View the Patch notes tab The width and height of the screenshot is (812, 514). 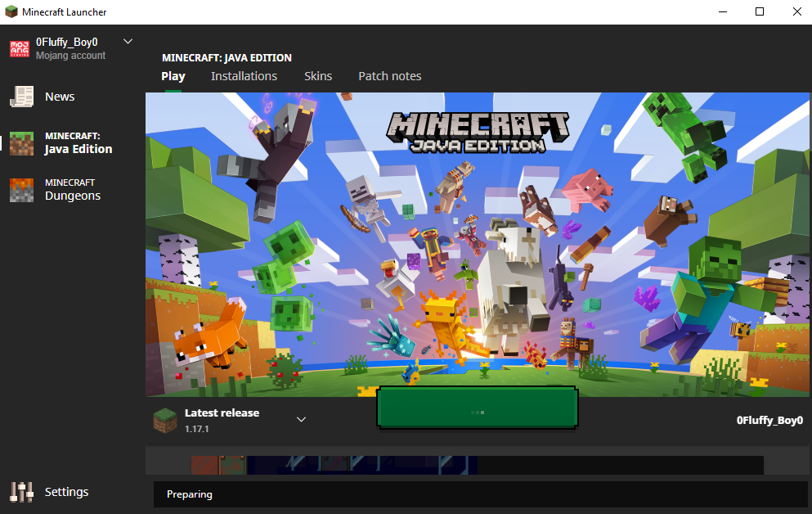[x=390, y=76]
